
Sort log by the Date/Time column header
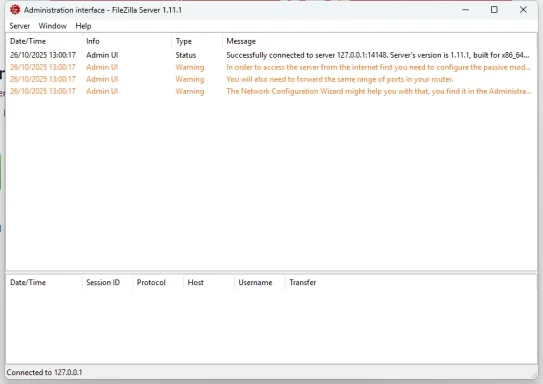click(x=44, y=41)
